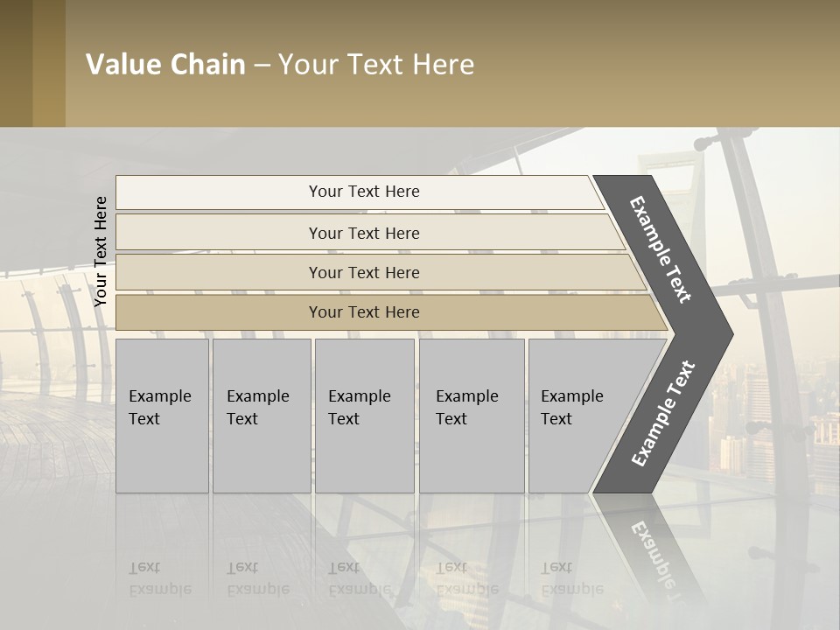Viewport: 840px width, 630px height.
Task: Select the reflected text under the first box
Action: (x=159, y=578)
